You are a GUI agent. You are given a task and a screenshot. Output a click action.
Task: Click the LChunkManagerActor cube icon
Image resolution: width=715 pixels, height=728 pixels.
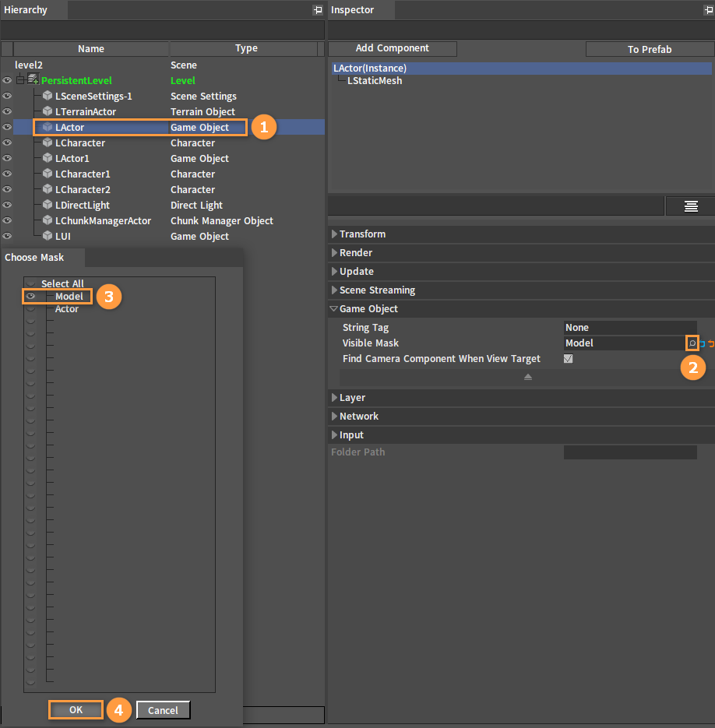[x=48, y=220]
